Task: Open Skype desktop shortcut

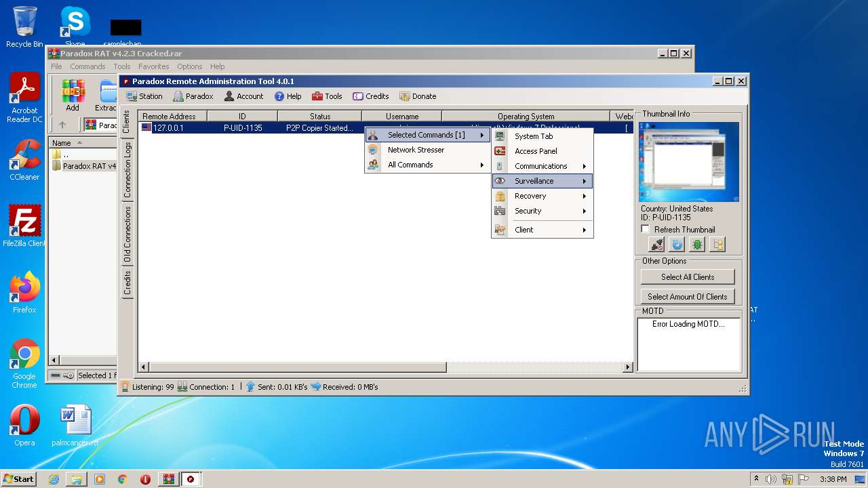Action: point(75,27)
